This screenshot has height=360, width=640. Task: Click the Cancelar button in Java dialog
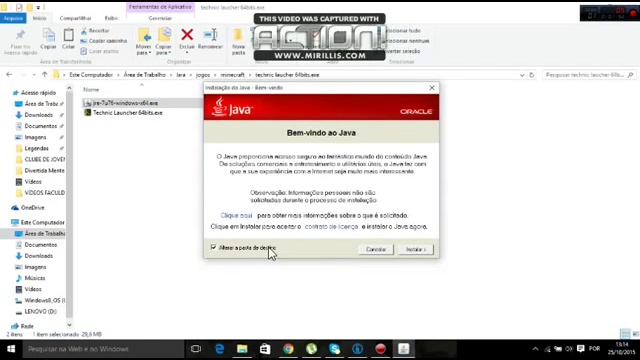pos(376,249)
